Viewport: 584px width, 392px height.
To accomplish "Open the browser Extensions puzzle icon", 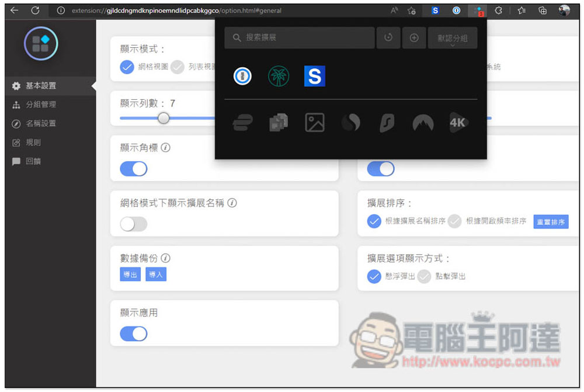I will click(499, 11).
